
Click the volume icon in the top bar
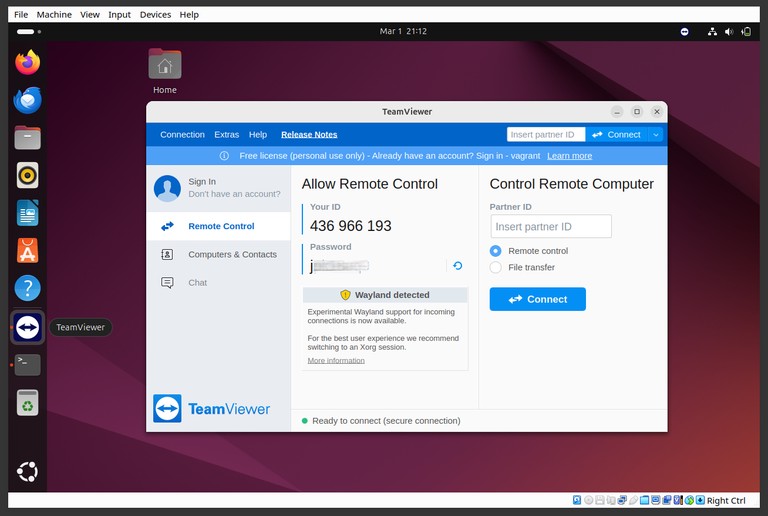[x=729, y=31]
